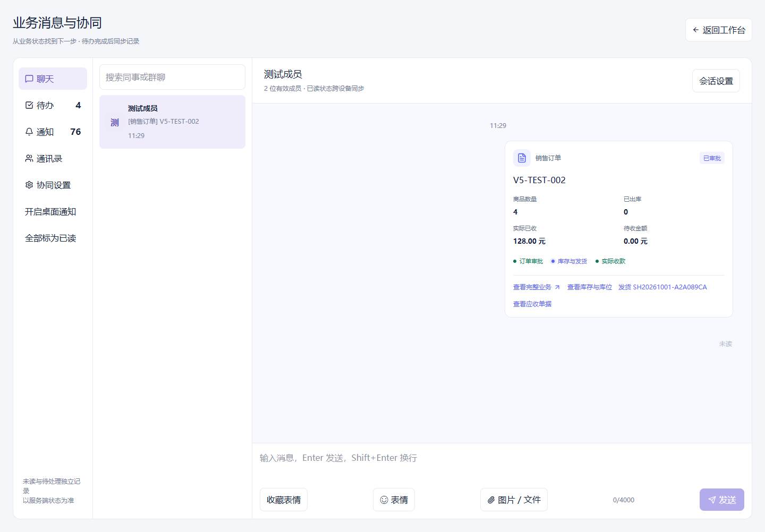
Task: Click the 128.00 元 received amount
Action: (529, 241)
